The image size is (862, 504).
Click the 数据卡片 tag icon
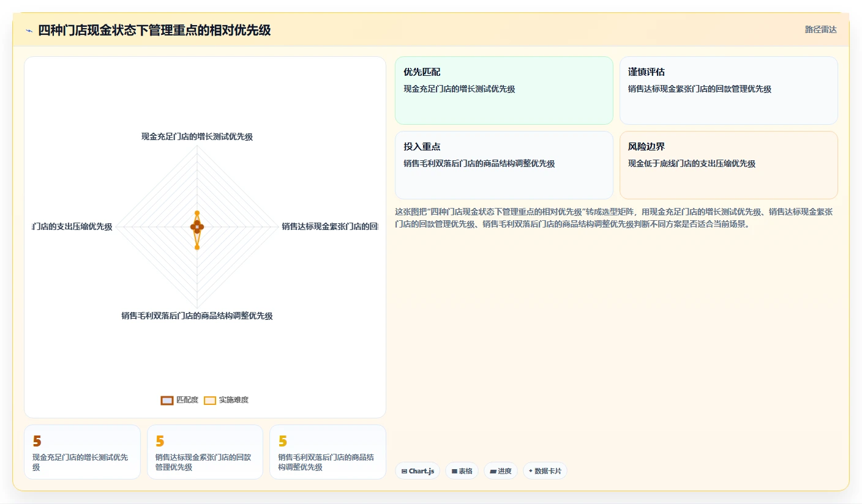pos(531,472)
